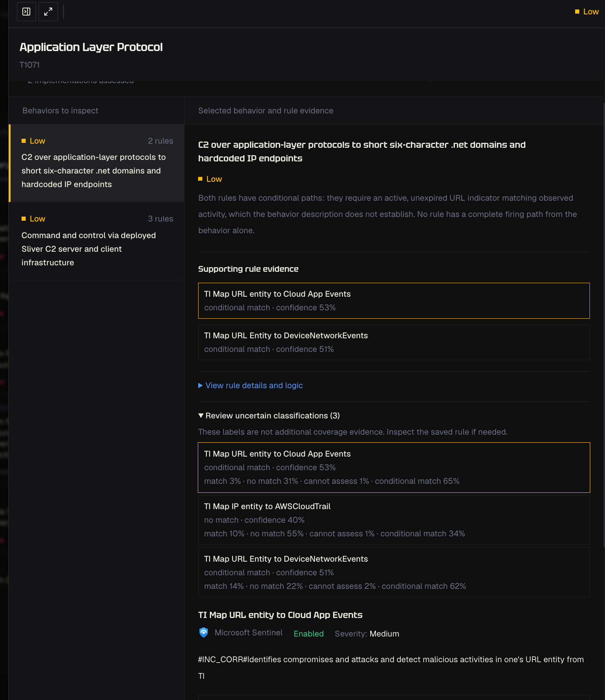Screen dimensions: 605x700
Task: Click the yellow square on first behavior card
Action: tap(23, 141)
